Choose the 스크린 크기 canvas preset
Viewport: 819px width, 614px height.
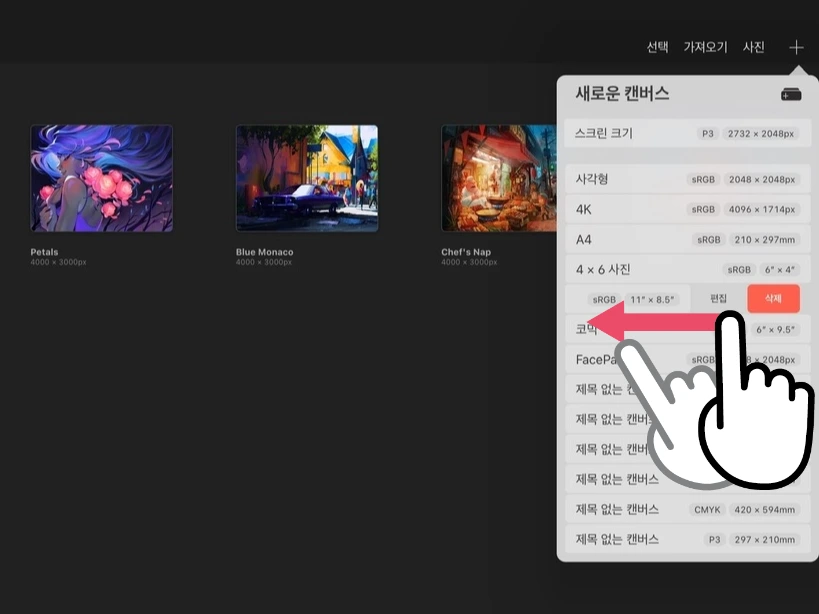(x=687, y=133)
